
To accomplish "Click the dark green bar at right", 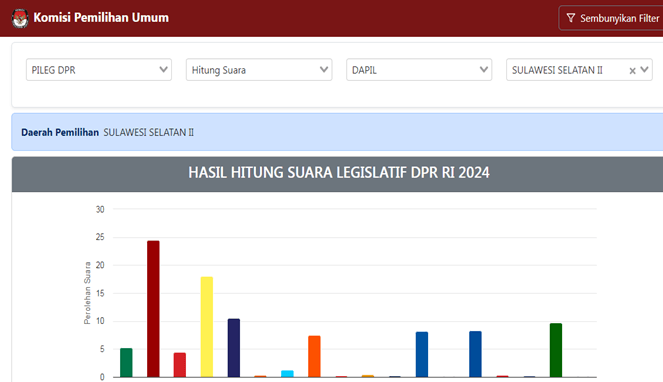I will [556, 350].
